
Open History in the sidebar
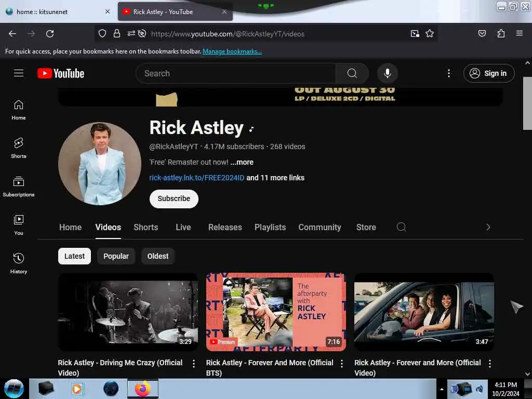19,263
